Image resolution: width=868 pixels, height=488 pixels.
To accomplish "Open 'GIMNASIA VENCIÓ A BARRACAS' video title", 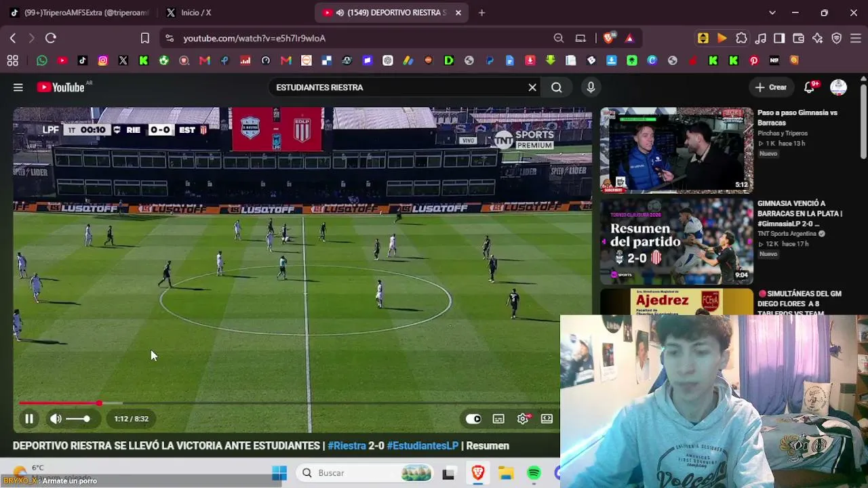I will point(800,213).
